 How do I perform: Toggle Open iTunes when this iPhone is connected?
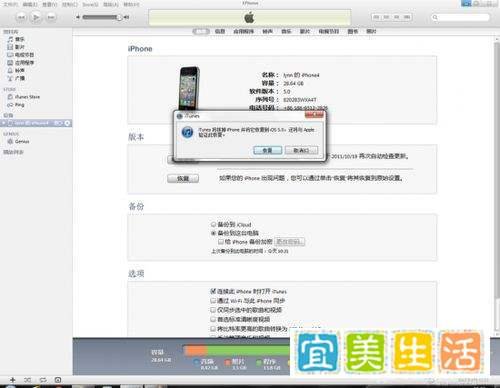tap(213, 291)
